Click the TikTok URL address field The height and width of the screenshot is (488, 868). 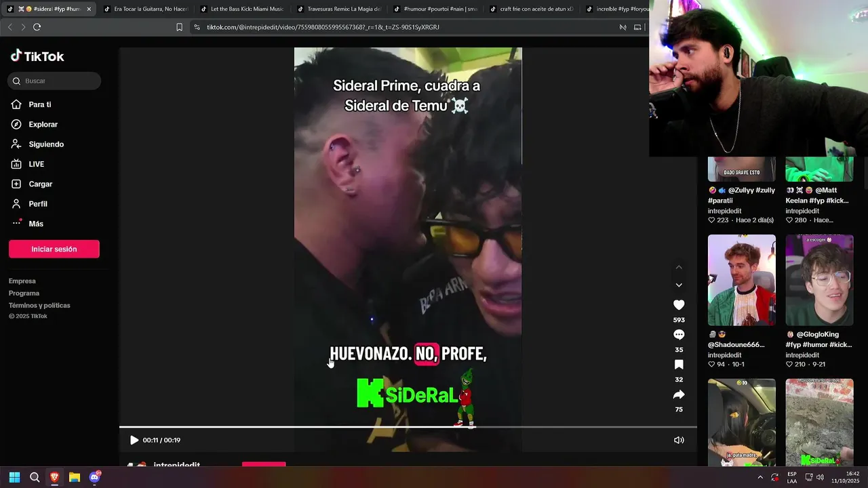pyautogui.click(x=323, y=27)
